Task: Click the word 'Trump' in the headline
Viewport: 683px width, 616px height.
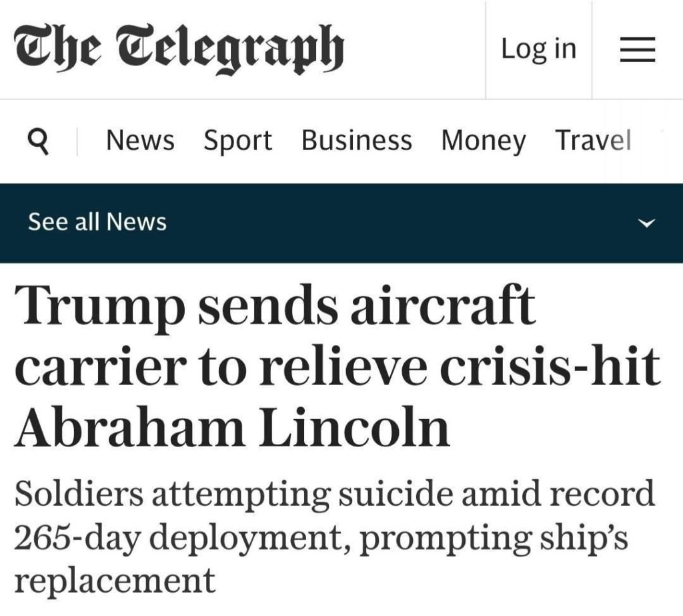Action: coord(99,305)
